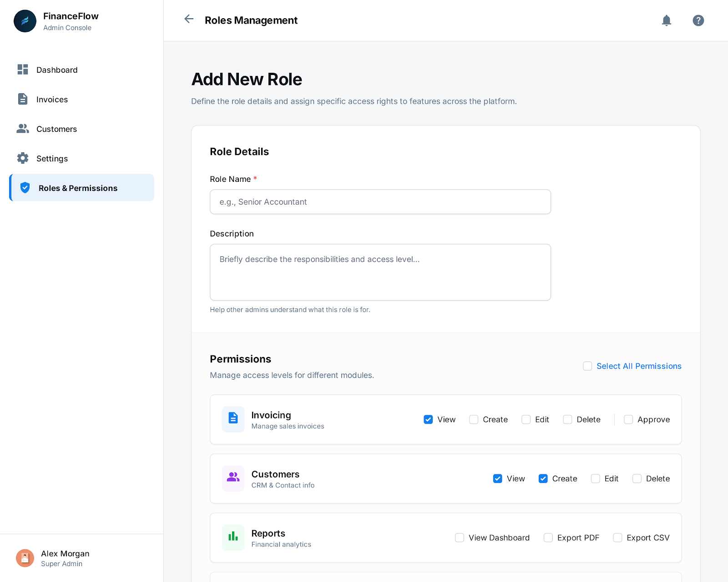Open notifications bell icon

[x=666, y=20]
